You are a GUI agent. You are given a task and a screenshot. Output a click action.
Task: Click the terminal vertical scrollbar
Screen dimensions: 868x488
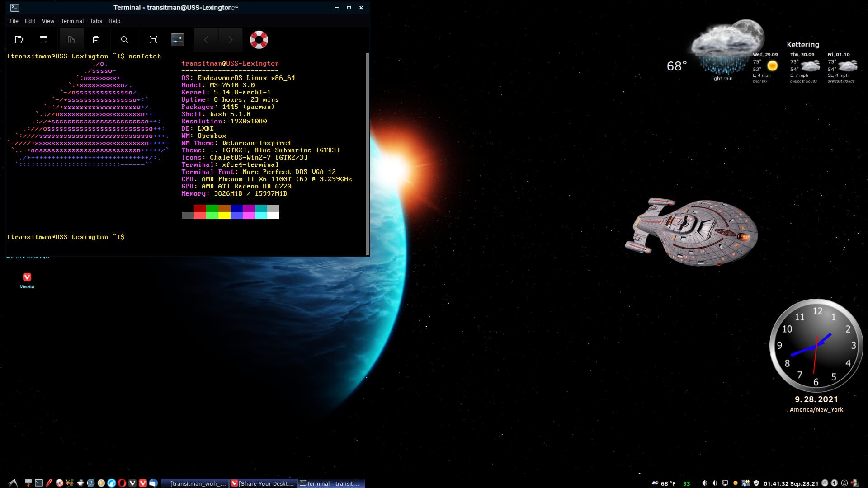[367, 154]
